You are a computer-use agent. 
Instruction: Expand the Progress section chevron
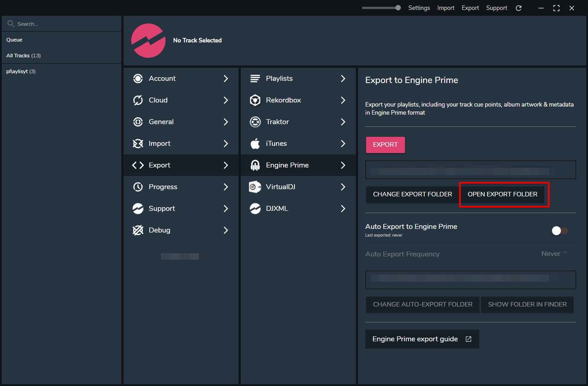point(226,187)
